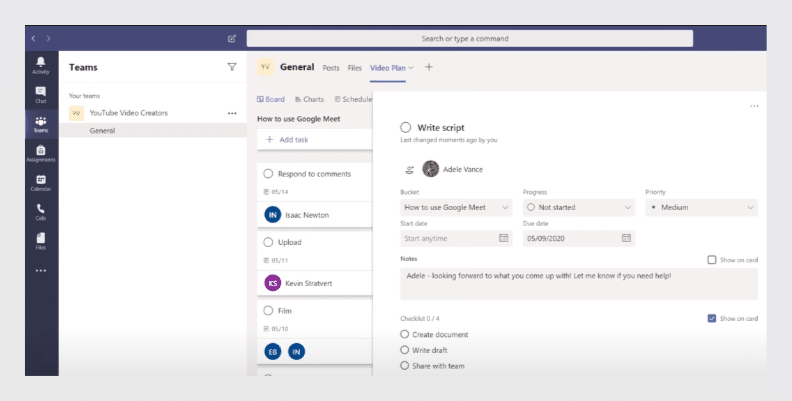Open the Start date calendar picker
Viewport: 792px width, 401px height.
(504, 238)
